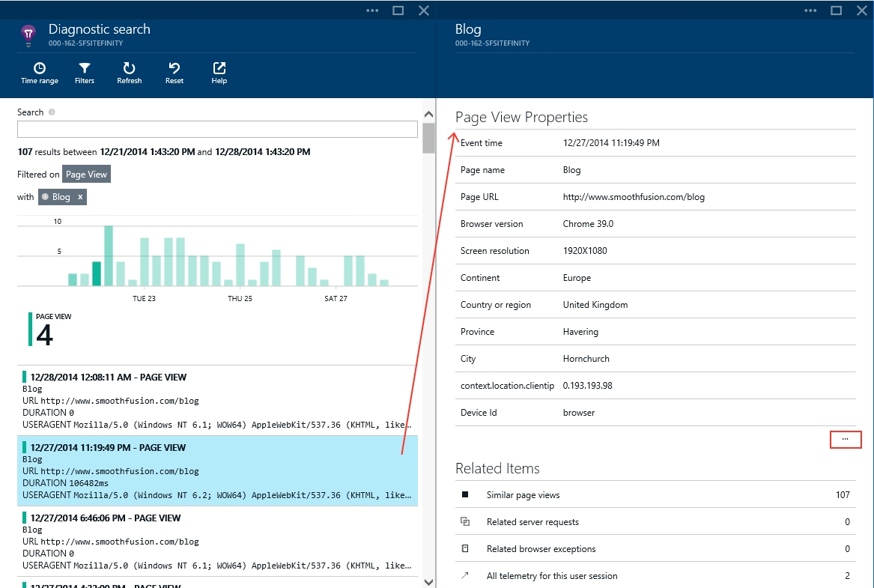This screenshot has height=588, width=874.
Task: Select the 12/27/2014 6:46:06 PM page view
Action: 217,541
